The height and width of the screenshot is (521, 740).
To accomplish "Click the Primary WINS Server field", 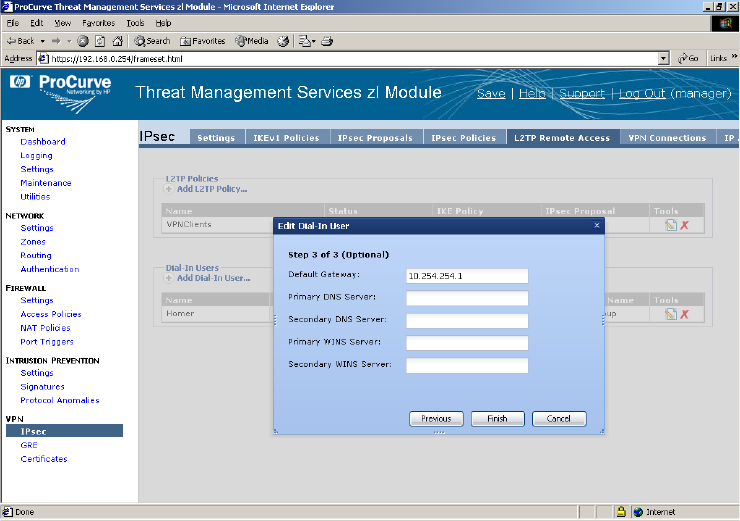I will tap(467, 343).
